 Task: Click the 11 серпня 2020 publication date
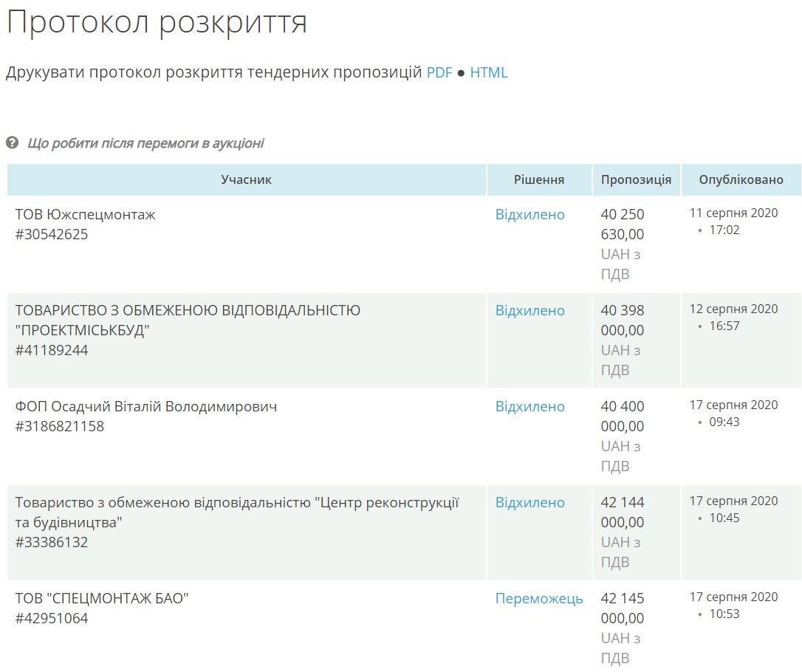(733, 213)
